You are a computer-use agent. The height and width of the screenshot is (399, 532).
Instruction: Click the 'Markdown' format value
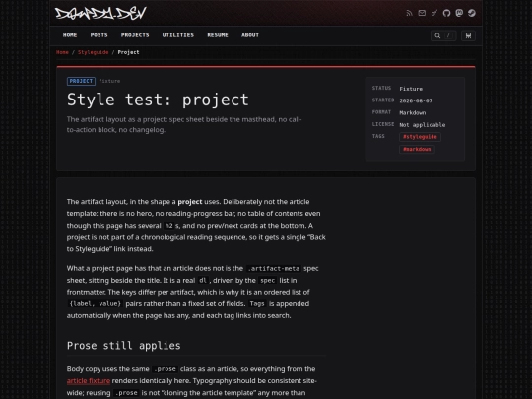tap(413, 113)
